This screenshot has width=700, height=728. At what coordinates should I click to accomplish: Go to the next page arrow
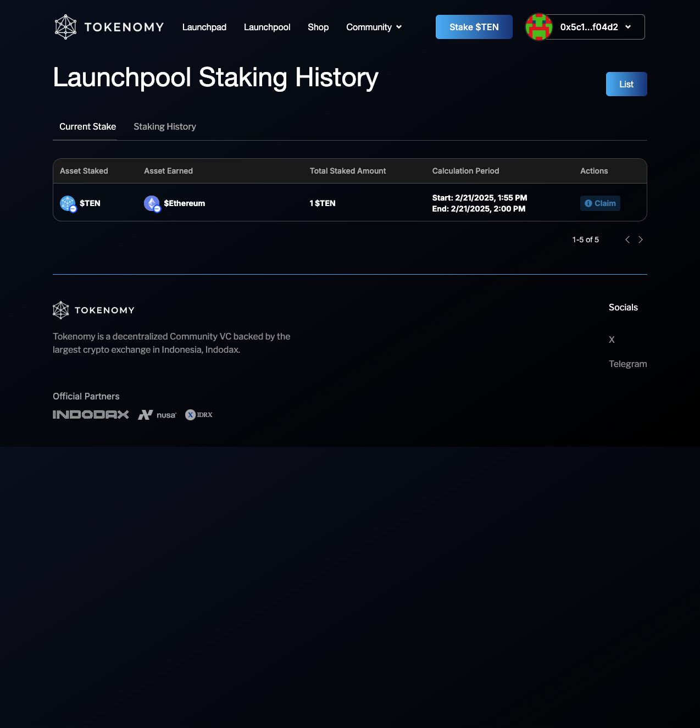[x=641, y=240]
